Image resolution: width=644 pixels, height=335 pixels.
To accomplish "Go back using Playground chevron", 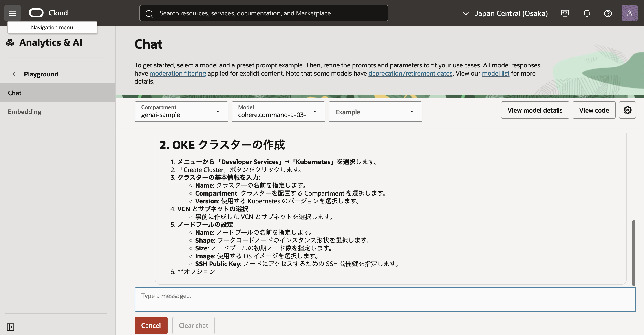I will [14, 74].
